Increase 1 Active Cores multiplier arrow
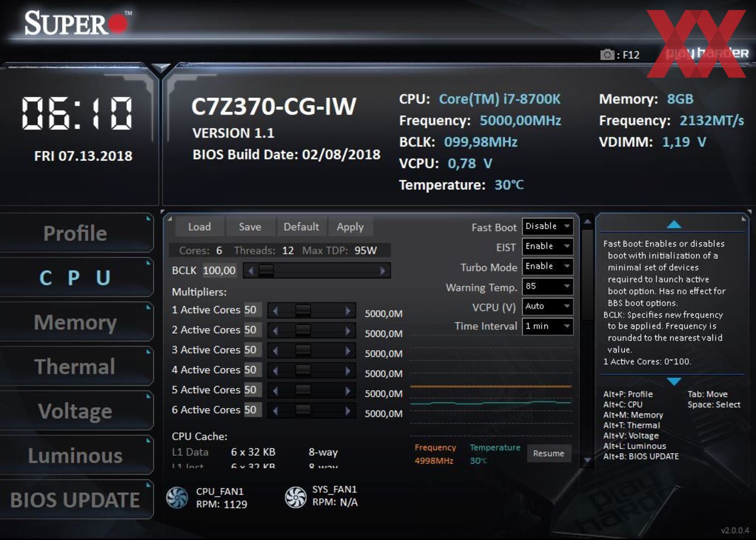Image resolution: width=756 pixels, height=540 pixels. (x=349, y=311)
